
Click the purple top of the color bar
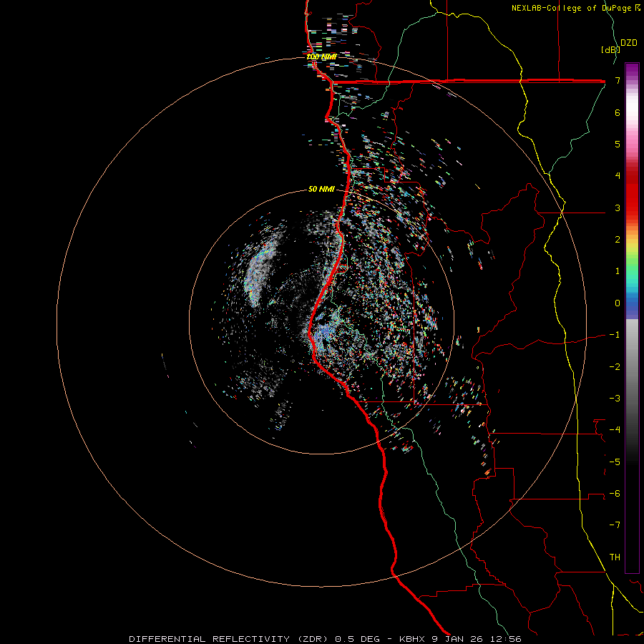coord(632,69)
